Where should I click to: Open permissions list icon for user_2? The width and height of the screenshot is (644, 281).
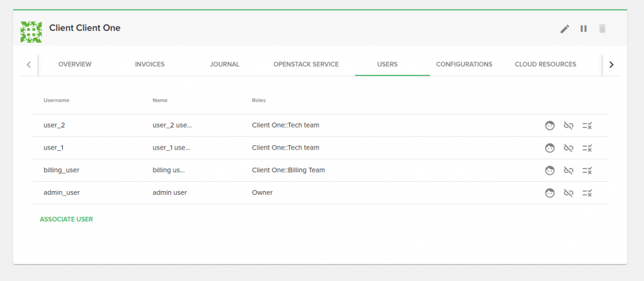[x=587, y=126]
